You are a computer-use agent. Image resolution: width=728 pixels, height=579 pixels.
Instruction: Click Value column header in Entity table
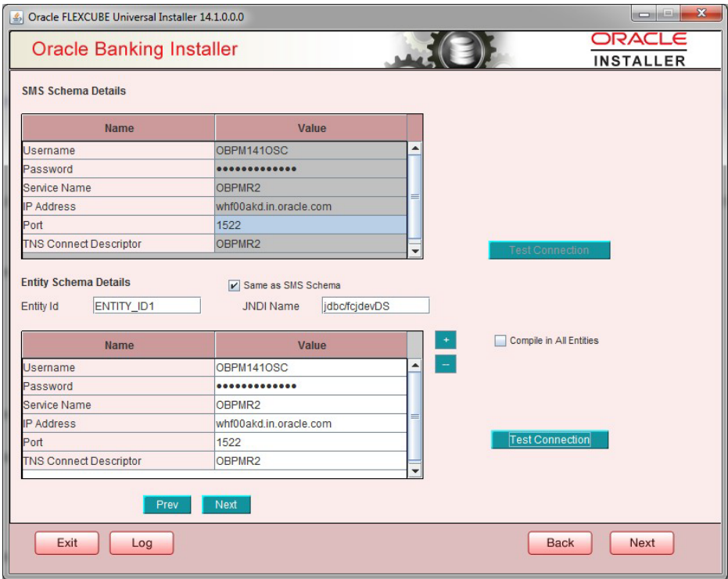311,345
